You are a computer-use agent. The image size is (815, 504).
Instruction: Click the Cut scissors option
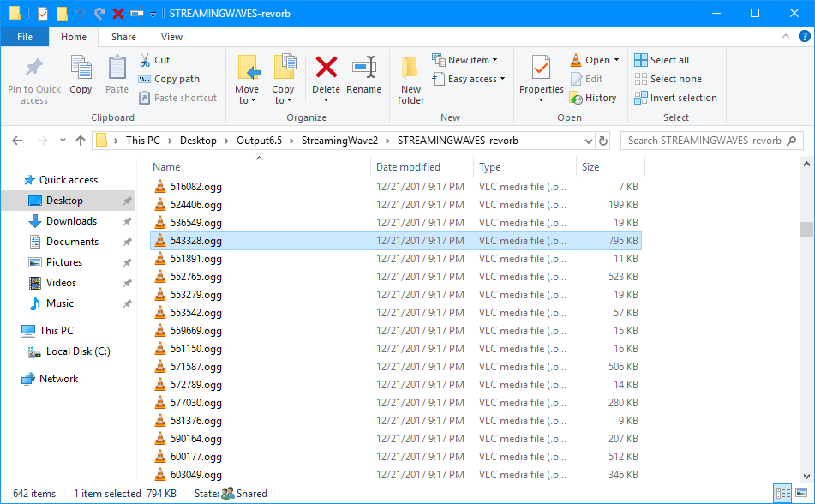tap(154, 60)
